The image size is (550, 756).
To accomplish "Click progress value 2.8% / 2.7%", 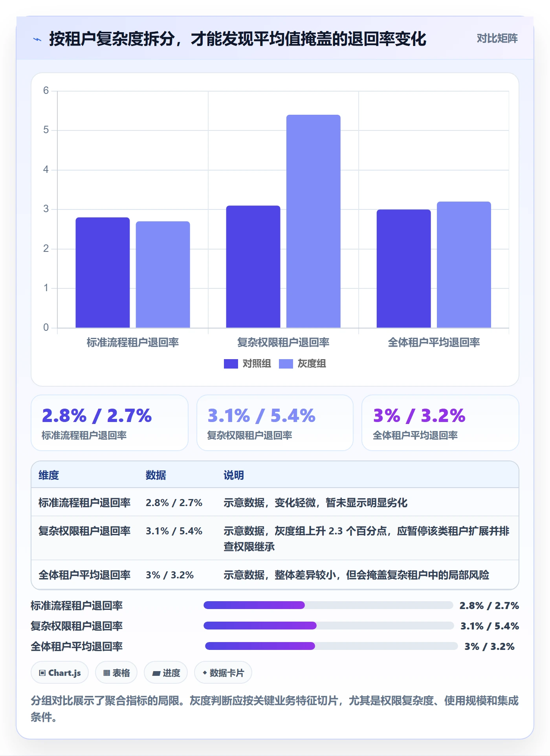I will pyautogui.click(x=489, y=606).
